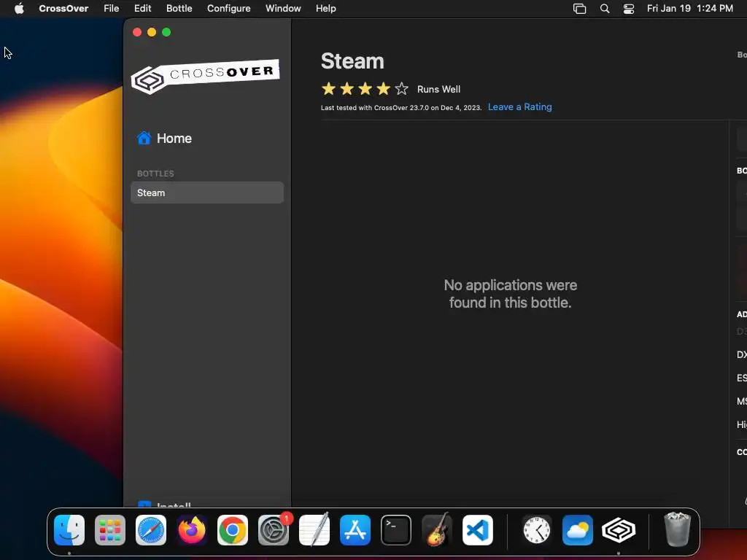Click the second rating star
This screenshot has height=560, width=747.
point(347,88)
